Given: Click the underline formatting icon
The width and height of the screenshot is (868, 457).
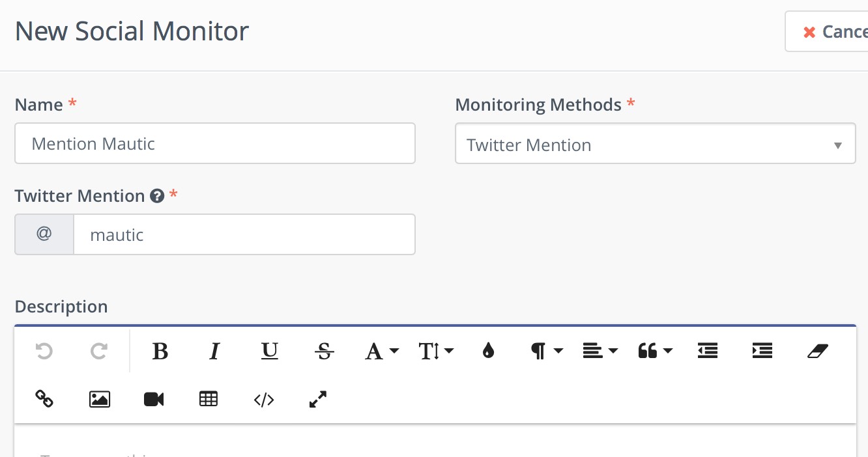Looking at the screenshot, I should click(269, 352).
